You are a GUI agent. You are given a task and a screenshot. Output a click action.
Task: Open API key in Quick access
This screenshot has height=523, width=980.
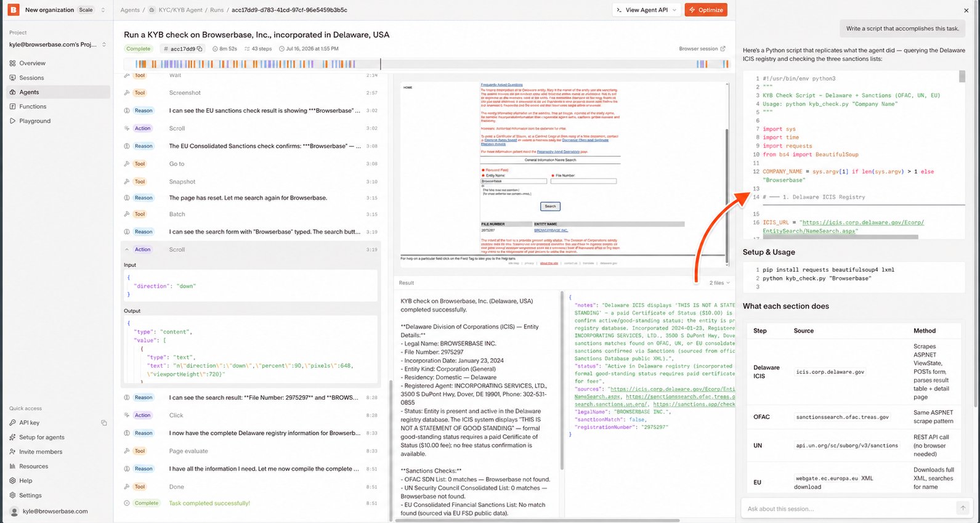[x=29, y=423]
